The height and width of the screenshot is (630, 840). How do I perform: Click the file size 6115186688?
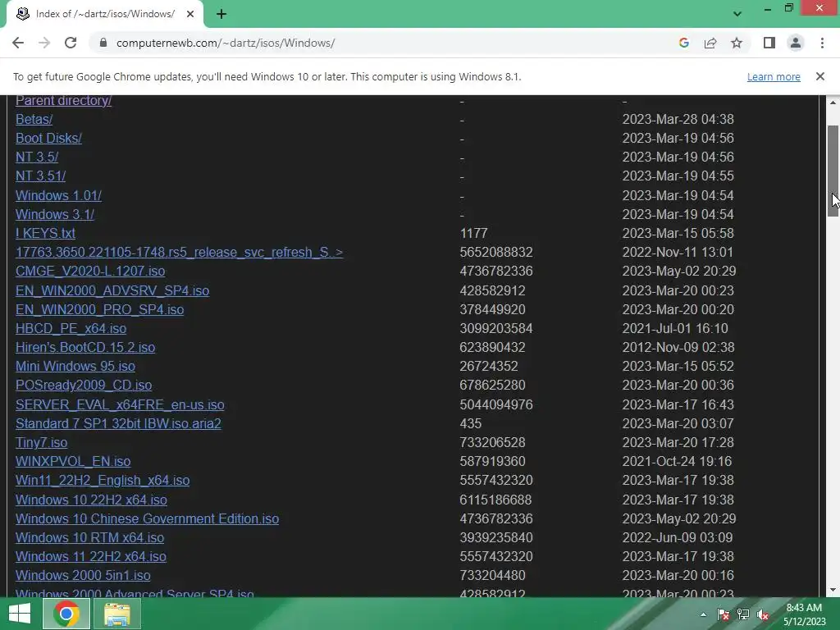point(495,500)
